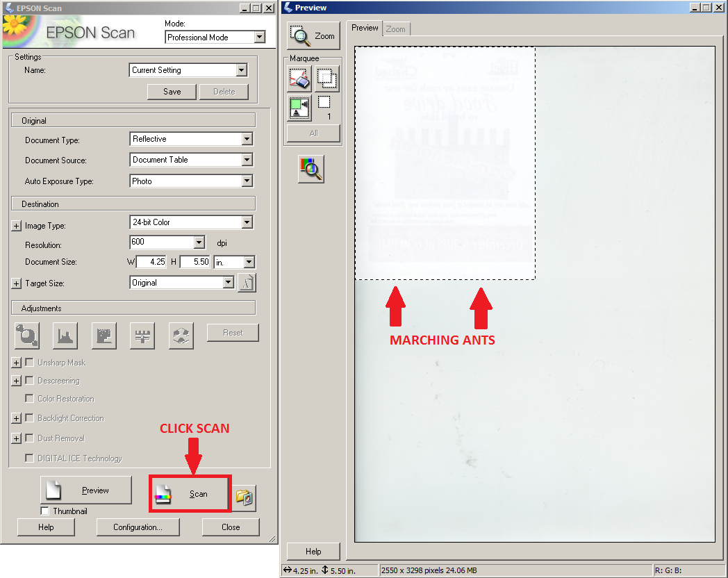Open the Mode dropdown showing Professional Mode

[x=215, y=37]
